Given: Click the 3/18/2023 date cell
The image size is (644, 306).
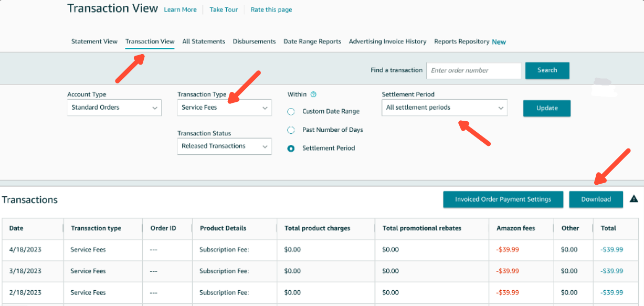Looking at the screenshot, I should tap(25, 271).
